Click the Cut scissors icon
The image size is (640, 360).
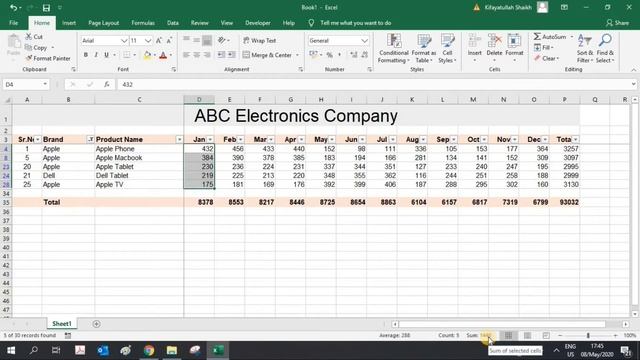[x=29, y=36]
